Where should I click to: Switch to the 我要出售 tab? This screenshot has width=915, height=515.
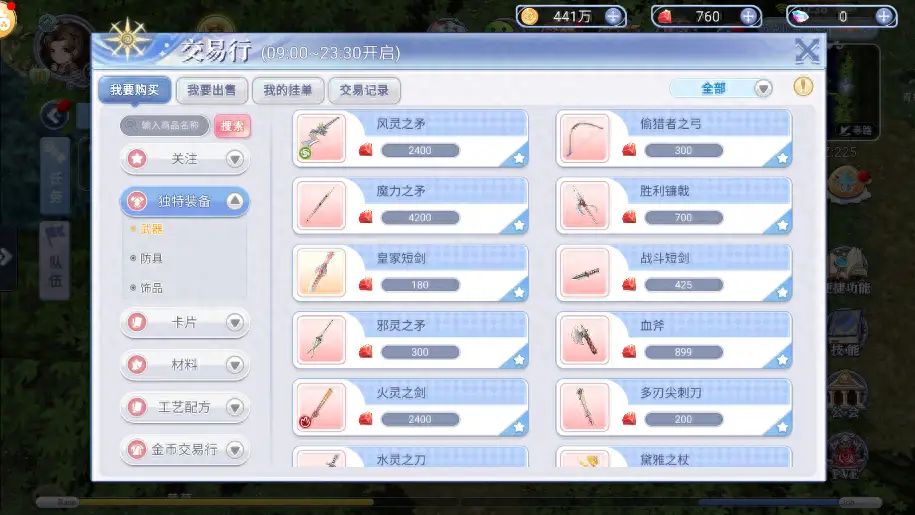click(212, 90)
